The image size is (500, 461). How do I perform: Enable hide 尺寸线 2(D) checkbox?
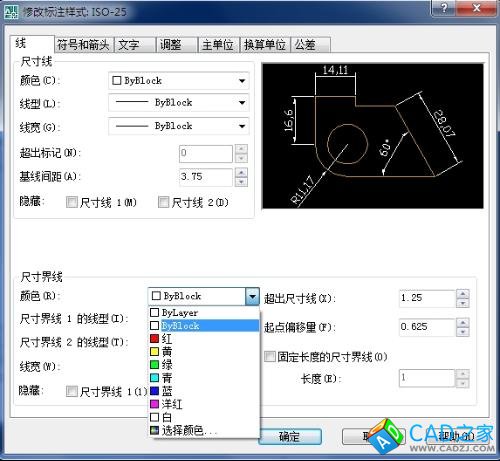[x=163, y=202]
